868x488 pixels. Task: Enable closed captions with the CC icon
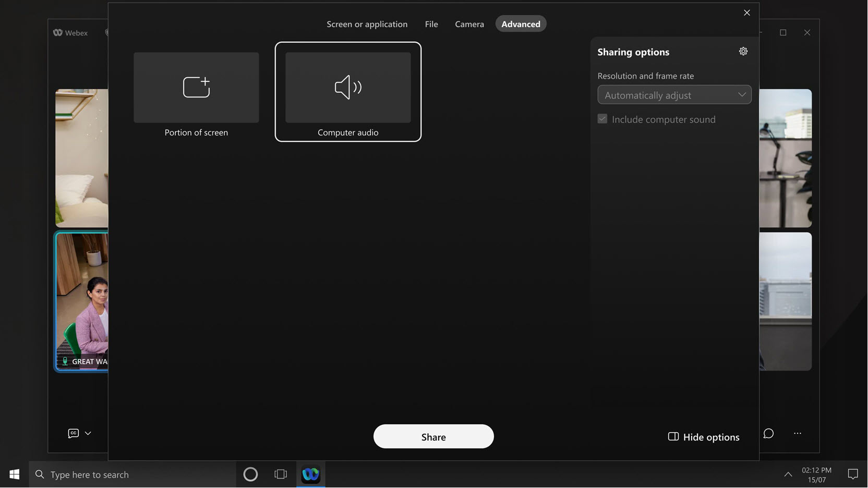click(x=73, y=433)
